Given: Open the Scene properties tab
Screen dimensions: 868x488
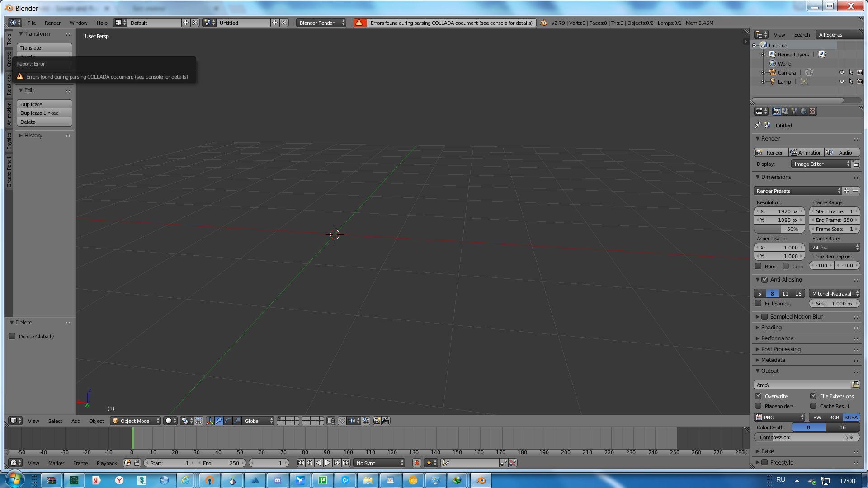Looking at the screenshot, I should click(x=794, y=111).
